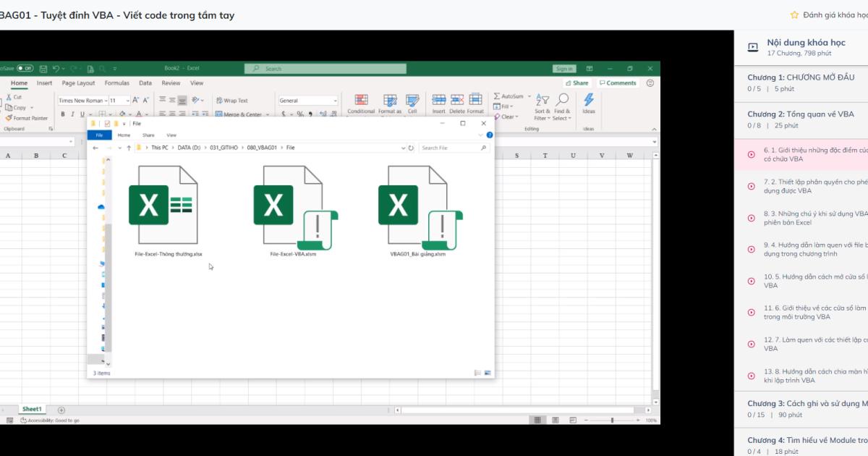The image size is (868, 456).
Task: Click the Format Painter brush
Action: point(8,118)
